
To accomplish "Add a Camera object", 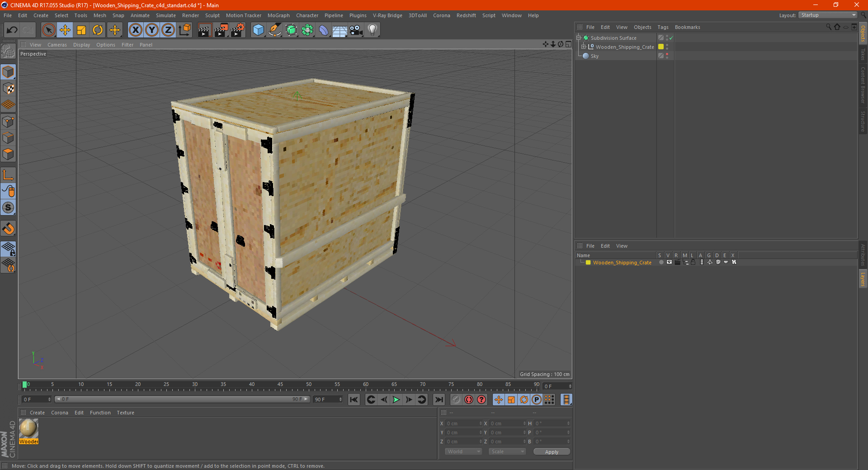I will point(356,30).
